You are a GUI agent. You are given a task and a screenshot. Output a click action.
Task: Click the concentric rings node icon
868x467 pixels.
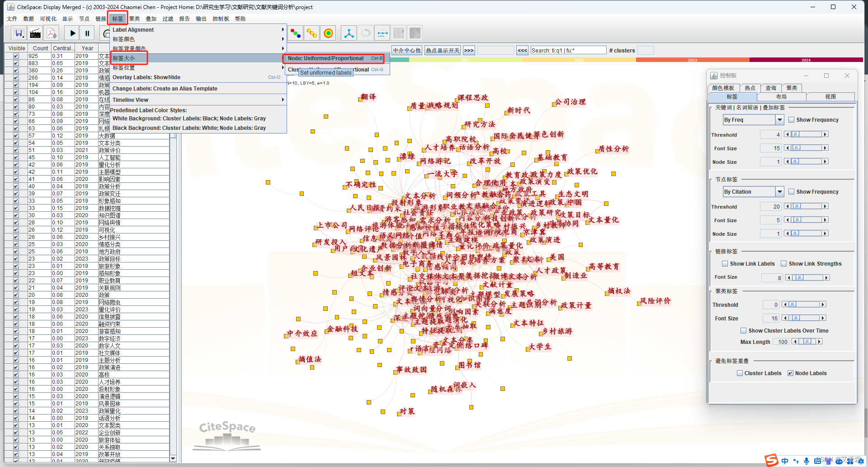point(329,33)
